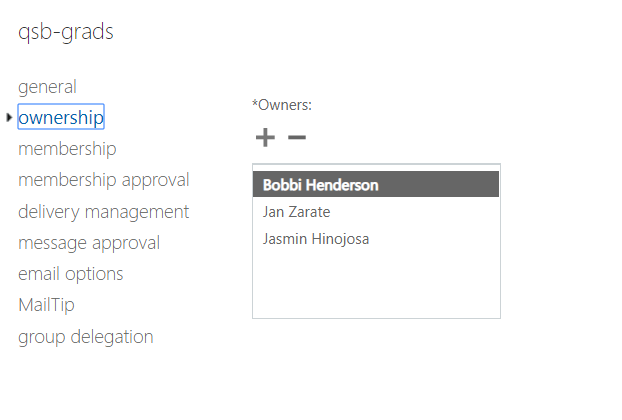Open message approval settings
The image size is (622, 420).
(89, 243)
